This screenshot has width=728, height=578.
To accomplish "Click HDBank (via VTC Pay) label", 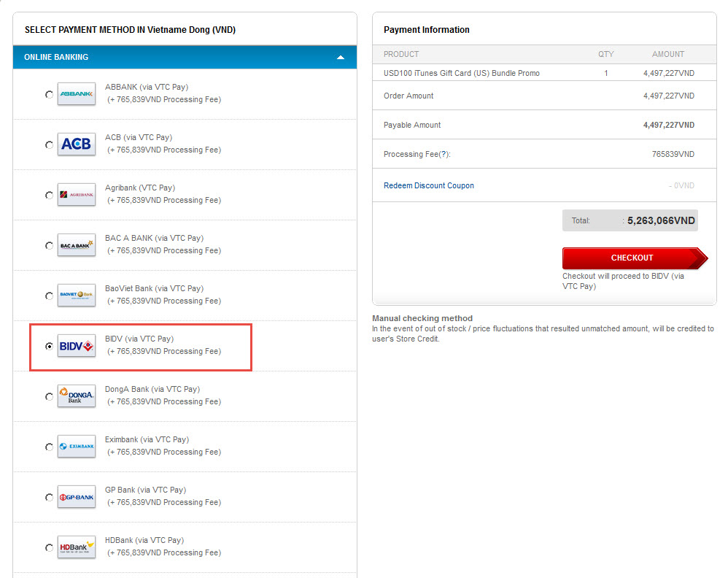I will coord(144,540).
